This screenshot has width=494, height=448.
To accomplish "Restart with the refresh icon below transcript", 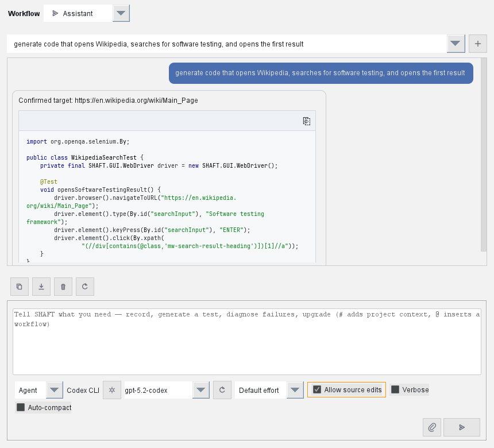I will pyautogui.click(x=85, y=287).
